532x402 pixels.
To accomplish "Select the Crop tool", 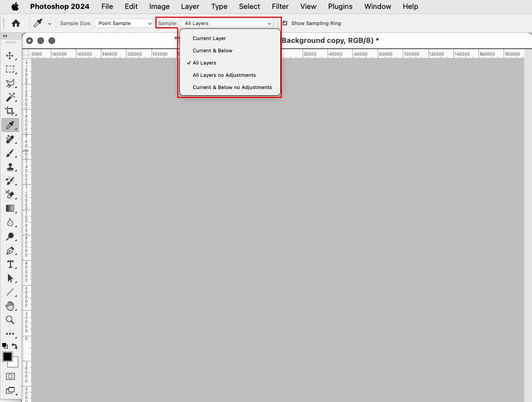I will (10, 111).
